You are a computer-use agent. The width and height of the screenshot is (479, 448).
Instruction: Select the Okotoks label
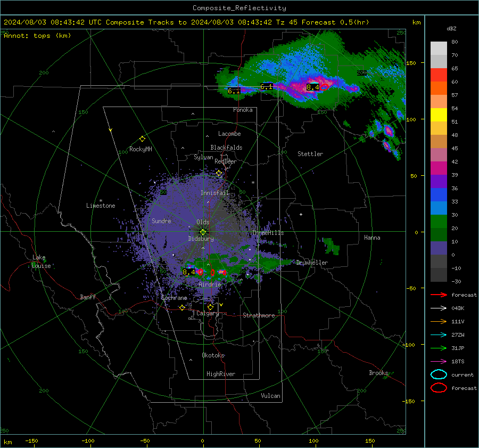[x=213, y=355]
